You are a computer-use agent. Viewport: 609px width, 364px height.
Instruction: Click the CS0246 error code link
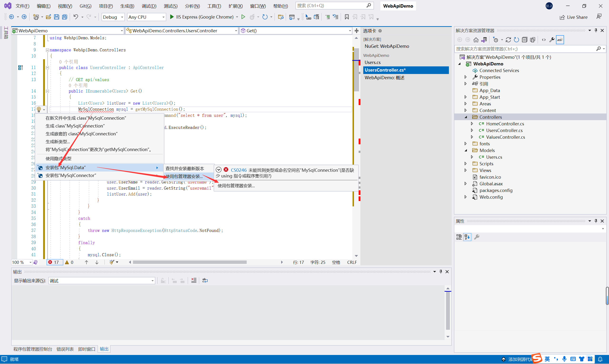point(238,170)
